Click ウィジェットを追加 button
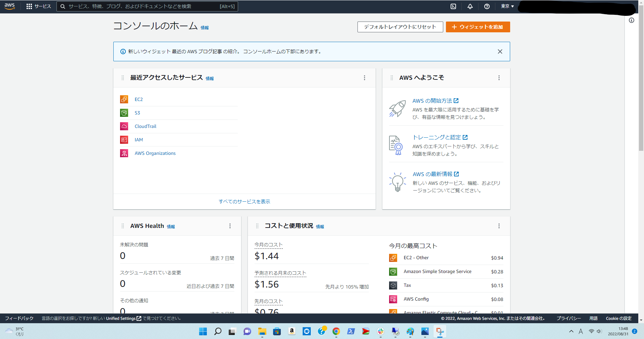 point(478,27)
